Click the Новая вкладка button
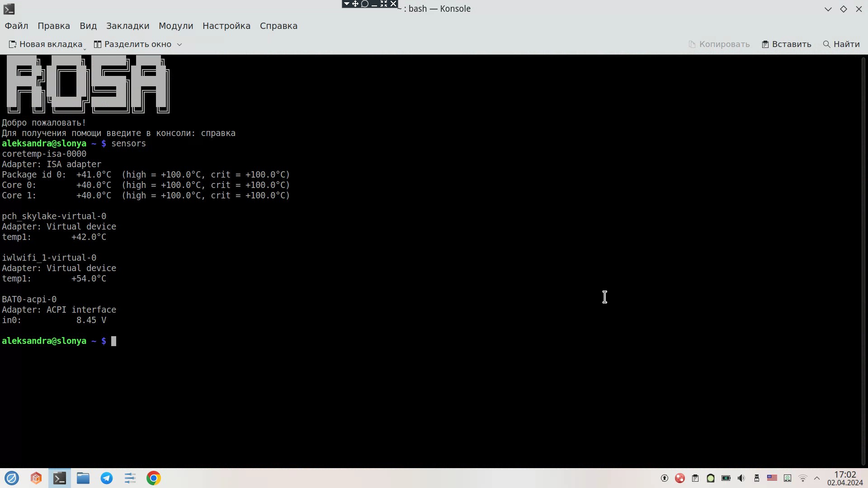The height and width of the screenshot is (488, 868). click(46, 44)
